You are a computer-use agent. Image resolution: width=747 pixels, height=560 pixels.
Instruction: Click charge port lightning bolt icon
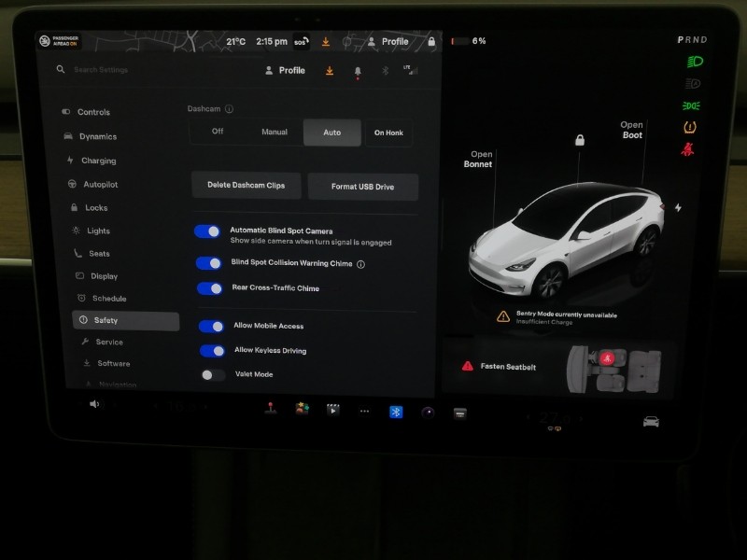678,207
